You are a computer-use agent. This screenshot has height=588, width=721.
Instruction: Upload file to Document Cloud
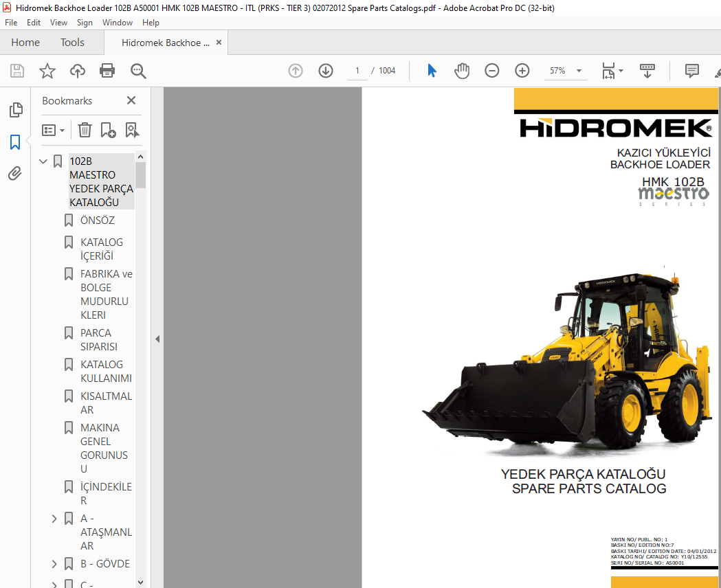[x=77, y=71]
